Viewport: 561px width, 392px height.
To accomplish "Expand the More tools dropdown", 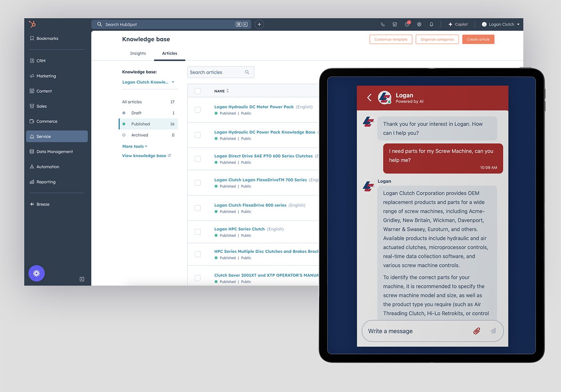I will coord(135,146).
